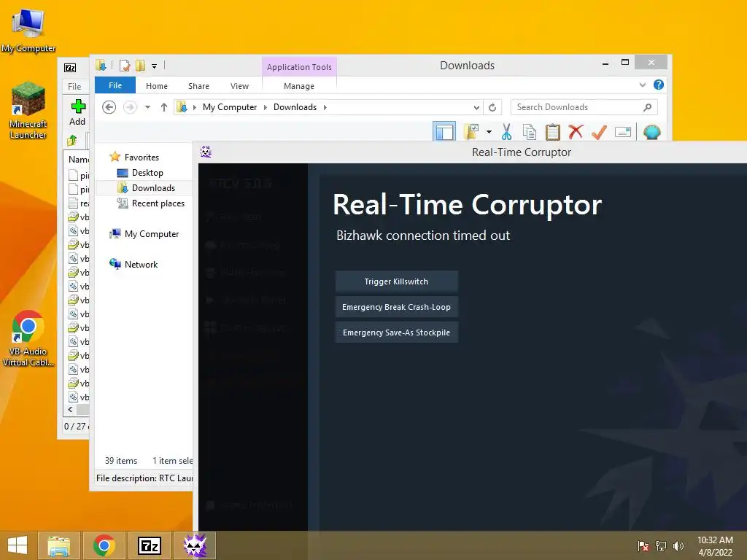Open the Home ribbon tab
Viewport: 747px width, 560px height.
[157, 86]
